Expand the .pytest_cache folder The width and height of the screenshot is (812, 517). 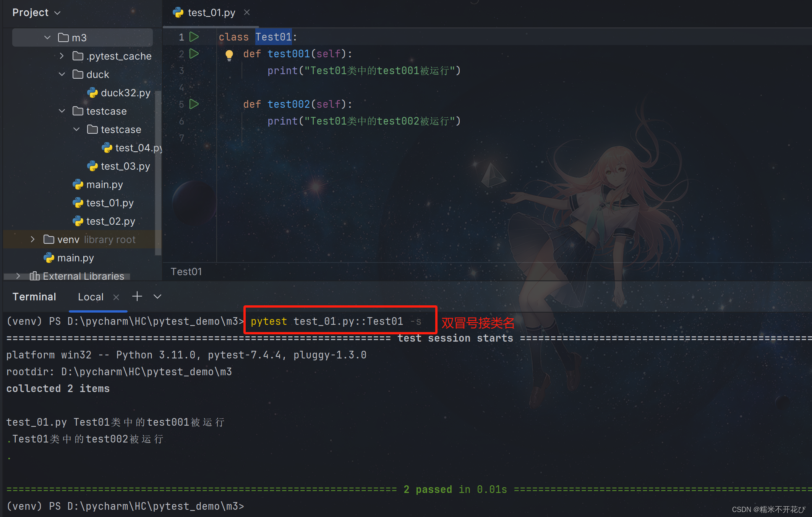coord(62,56)
